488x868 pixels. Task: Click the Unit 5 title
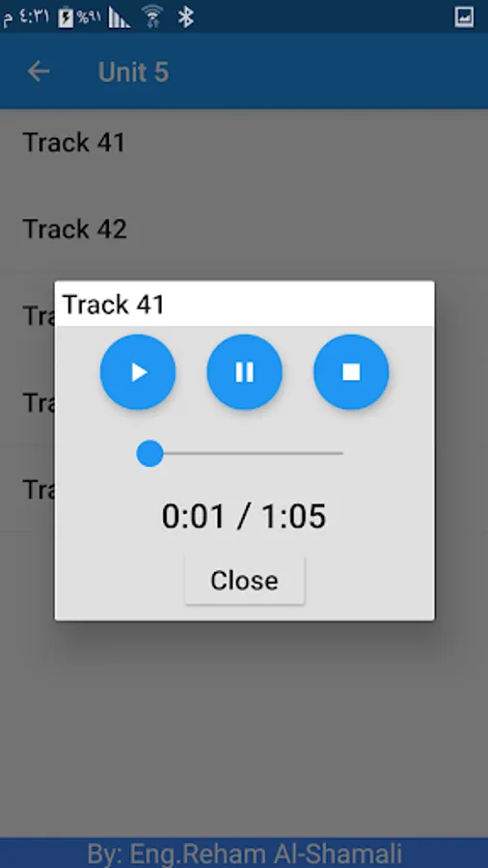click(133, 72)
